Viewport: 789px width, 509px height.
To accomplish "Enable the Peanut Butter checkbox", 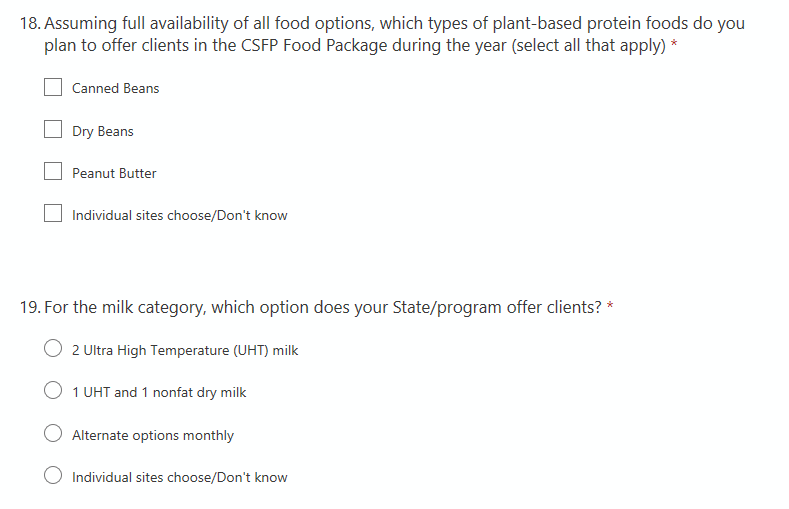I will click(x=53, y=172).
